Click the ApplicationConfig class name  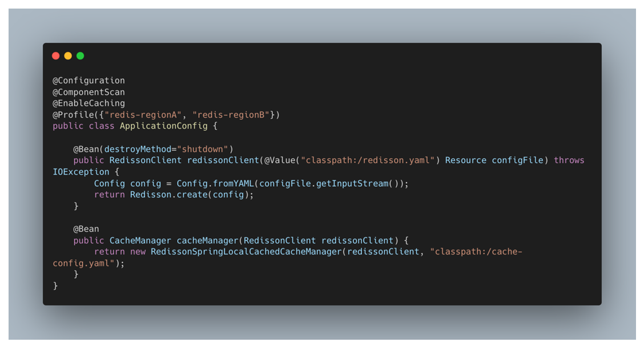click(163, 126)
